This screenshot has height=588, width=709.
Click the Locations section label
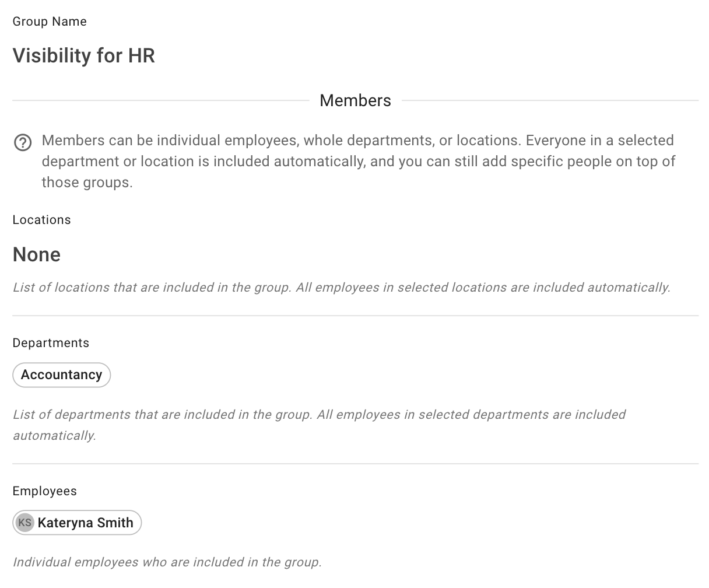pyautogui.click(x=41, y=220)
